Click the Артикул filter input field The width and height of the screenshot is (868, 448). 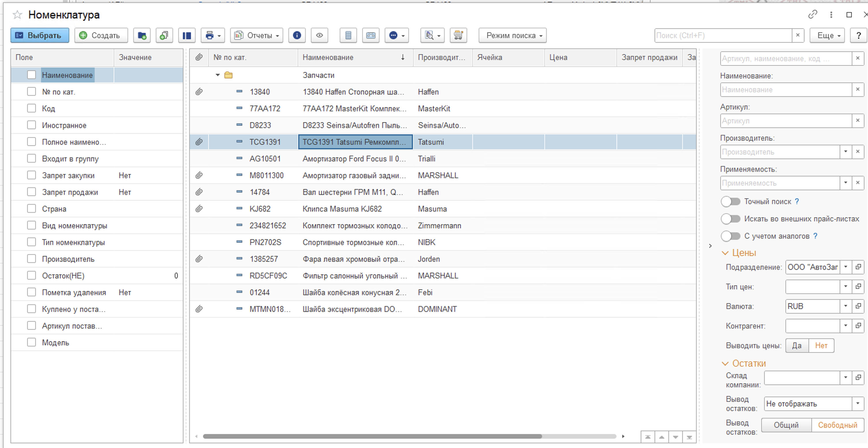[786, 121]
